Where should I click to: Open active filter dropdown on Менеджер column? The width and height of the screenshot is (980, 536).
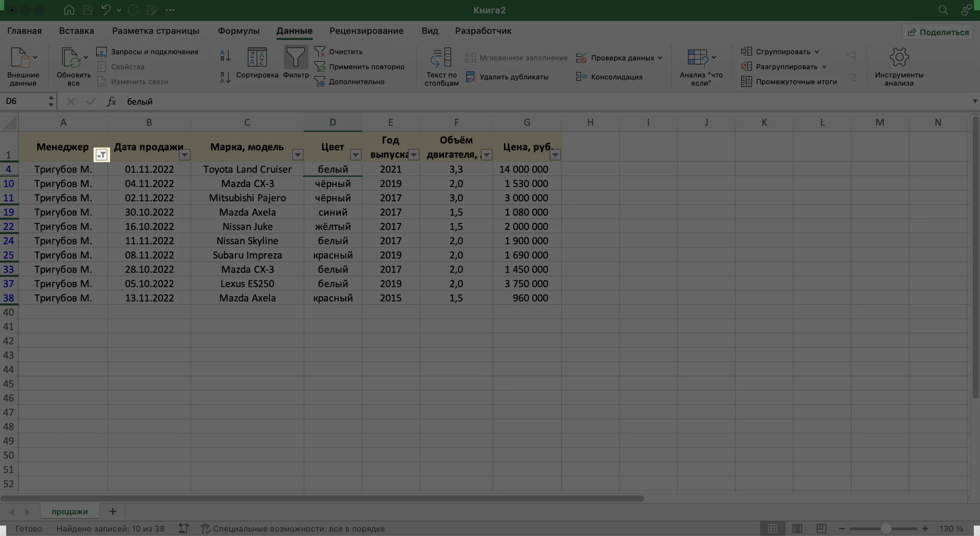pos(101,155)
